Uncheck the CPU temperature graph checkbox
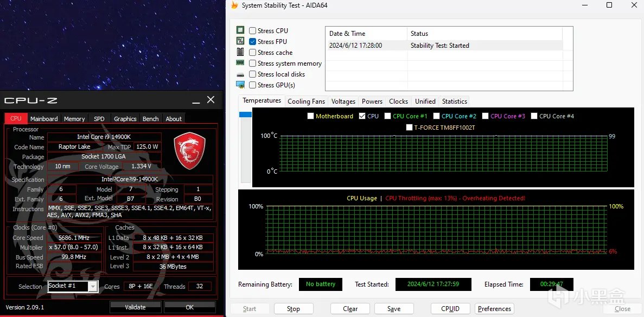 362,116
